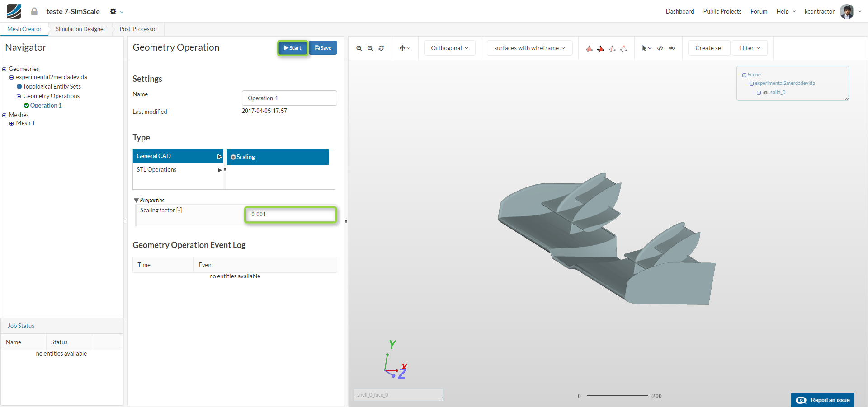
Task: Click the SimScale logo icon
Action: (14, 11)
